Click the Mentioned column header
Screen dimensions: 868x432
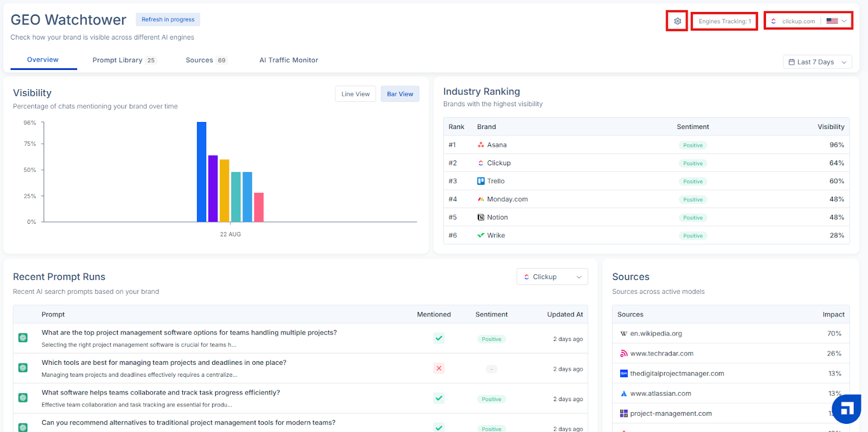click(x=434, y=314)
